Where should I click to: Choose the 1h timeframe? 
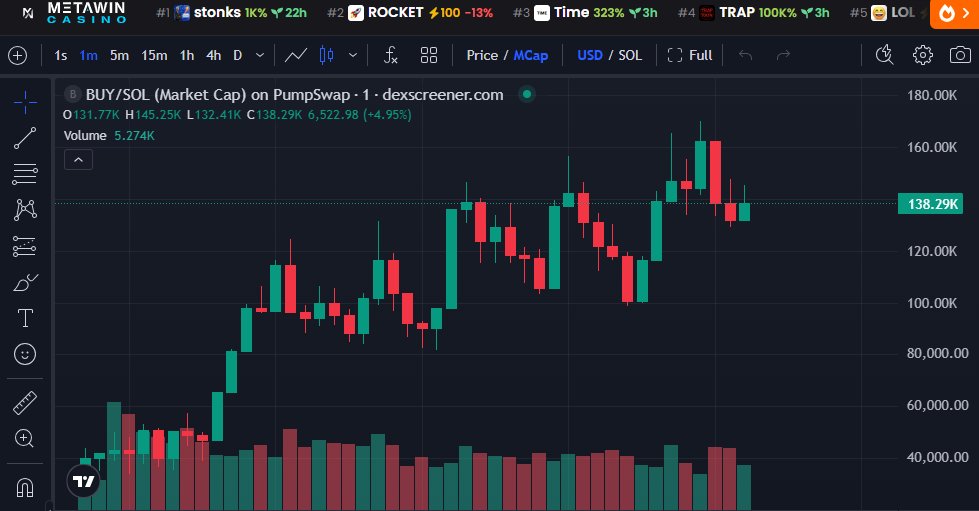(x=187, y=56)
